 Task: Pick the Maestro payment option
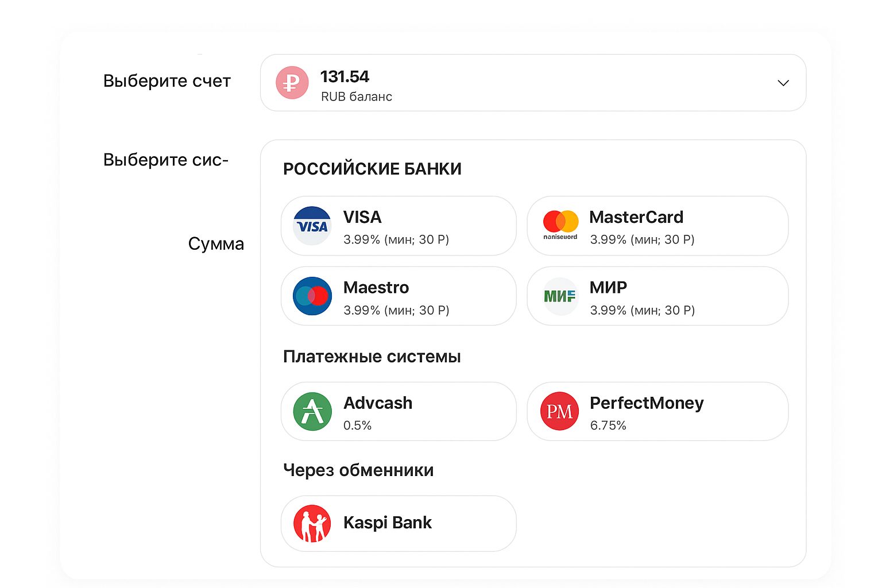point(398,296)
